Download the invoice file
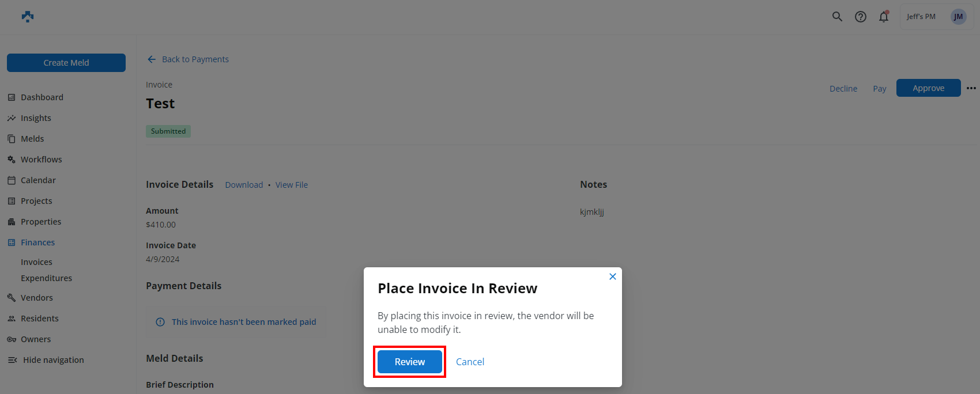Viewport: 980px width, 394px height. pyautogui.click(x=244, y=185)
